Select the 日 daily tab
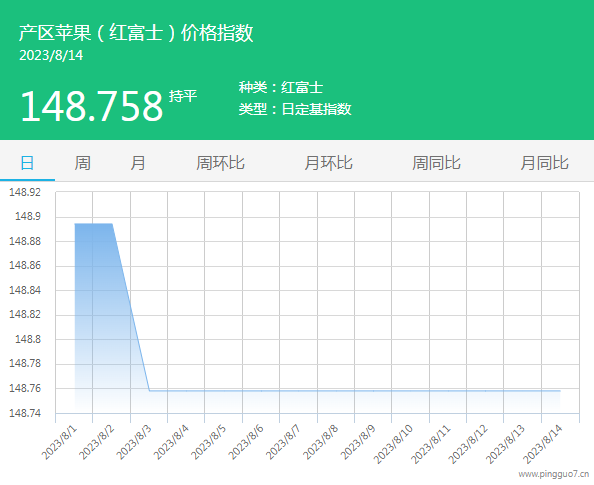The width and height of the screenshot is (594, 485). click(27, 163)
